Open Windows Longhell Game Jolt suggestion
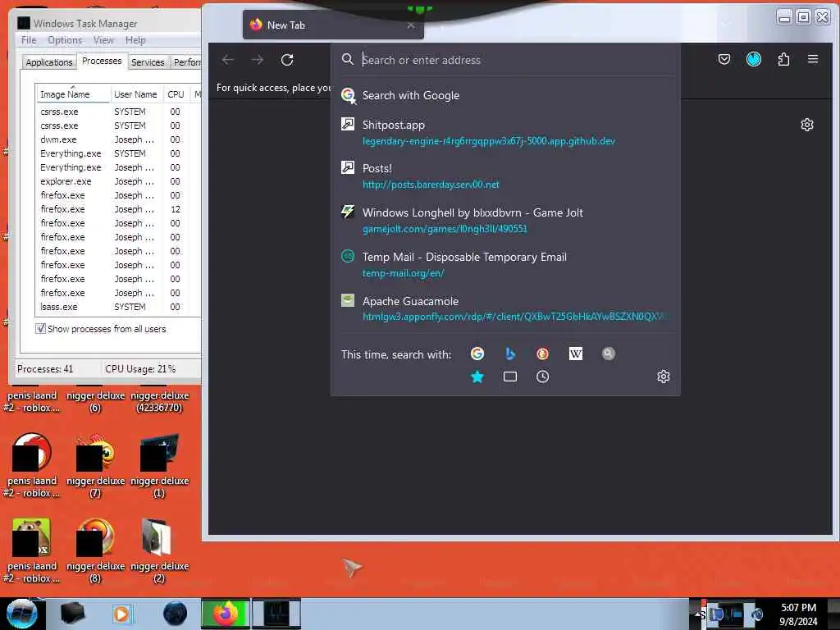Viewport: 840px width, 630px height. (504, 220)
